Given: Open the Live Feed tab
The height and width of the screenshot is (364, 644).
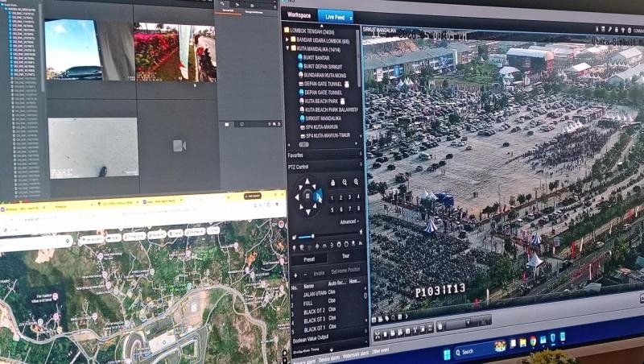Looking at the screenshot, I should click(x=335, y=17).
